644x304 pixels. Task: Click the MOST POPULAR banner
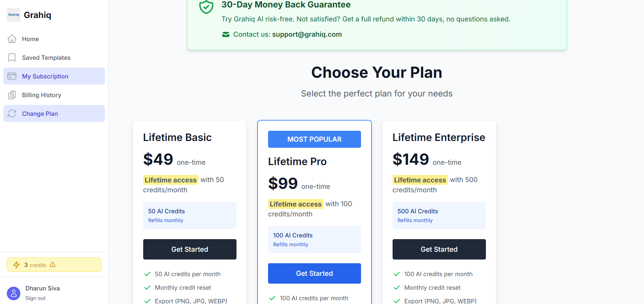click(x=314, y=139)
